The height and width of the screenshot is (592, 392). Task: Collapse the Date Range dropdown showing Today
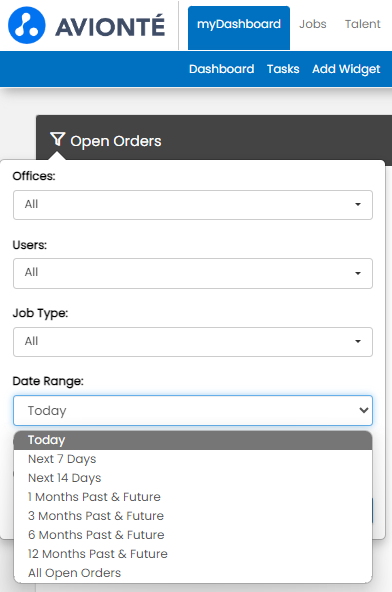click(193, 410)
